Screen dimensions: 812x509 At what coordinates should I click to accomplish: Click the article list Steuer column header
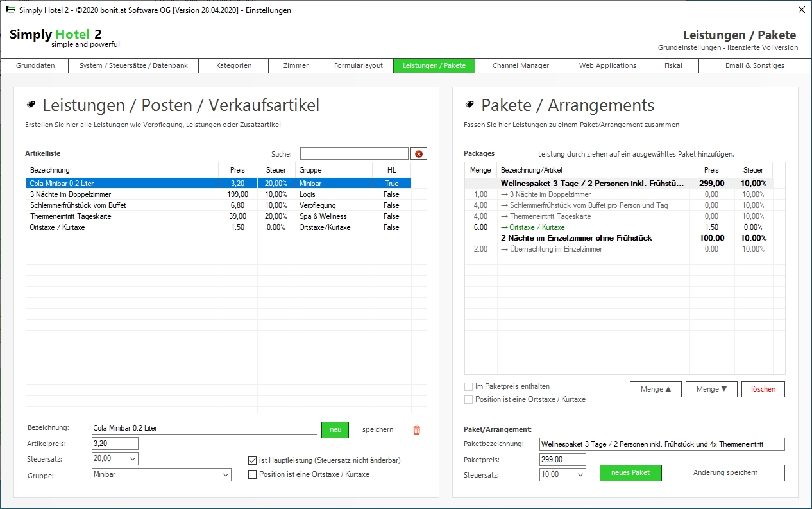[x=276, y=170]
